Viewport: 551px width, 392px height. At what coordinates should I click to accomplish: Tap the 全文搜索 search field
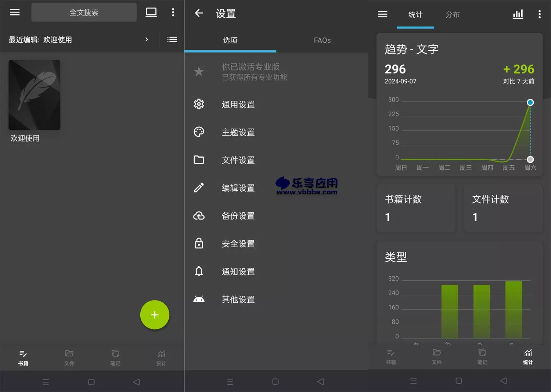[84, 12]
